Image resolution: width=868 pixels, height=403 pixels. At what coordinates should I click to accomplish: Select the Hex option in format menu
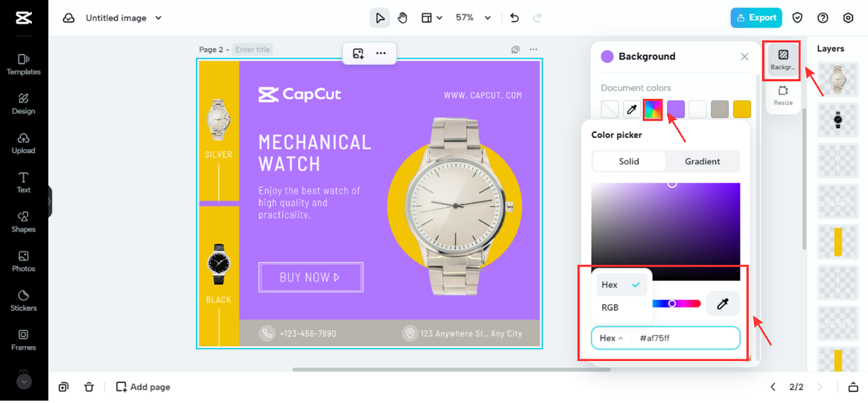click(621, 284)
